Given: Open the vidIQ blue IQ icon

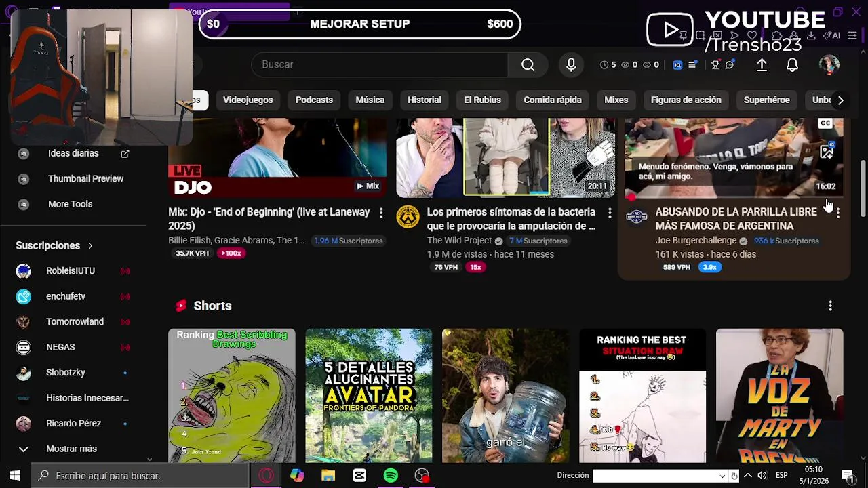Looking at the screenshot, I should pyautogui.click(x=677, y=65).
